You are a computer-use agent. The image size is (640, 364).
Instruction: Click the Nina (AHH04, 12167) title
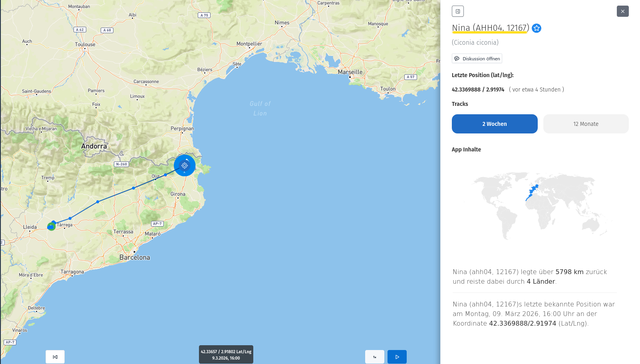point(490,28)
